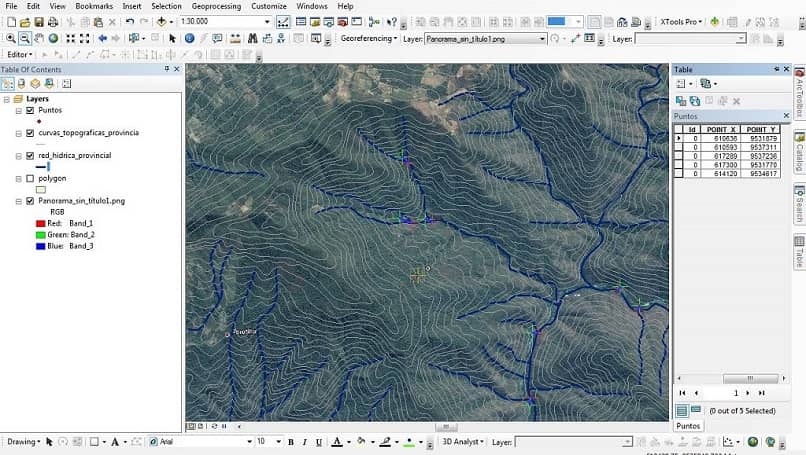This screenshot has height=455, width=806.
Task: Open the 3D Analyst dropdown
Action: (463, 442)
